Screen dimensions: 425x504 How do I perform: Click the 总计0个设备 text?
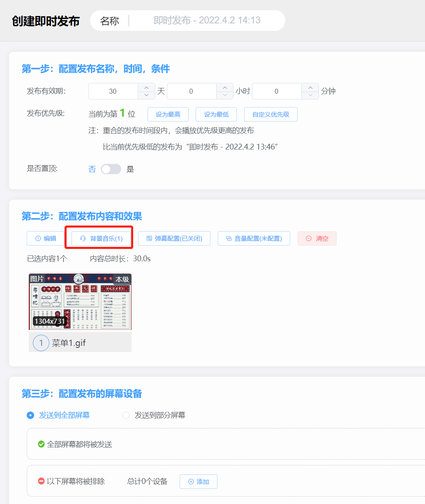point(147,481)
